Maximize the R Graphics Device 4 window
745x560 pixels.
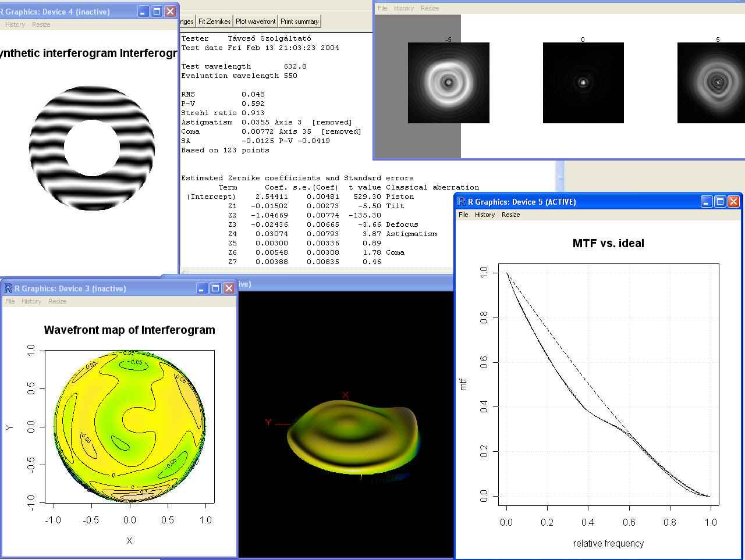[157, 12]
